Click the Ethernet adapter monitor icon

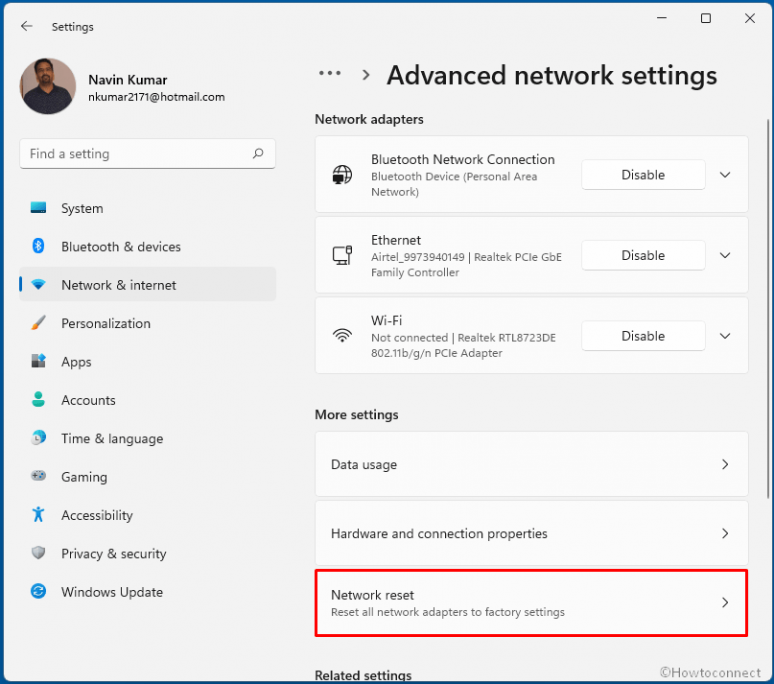pyautogui.click(x=342, y=255)
